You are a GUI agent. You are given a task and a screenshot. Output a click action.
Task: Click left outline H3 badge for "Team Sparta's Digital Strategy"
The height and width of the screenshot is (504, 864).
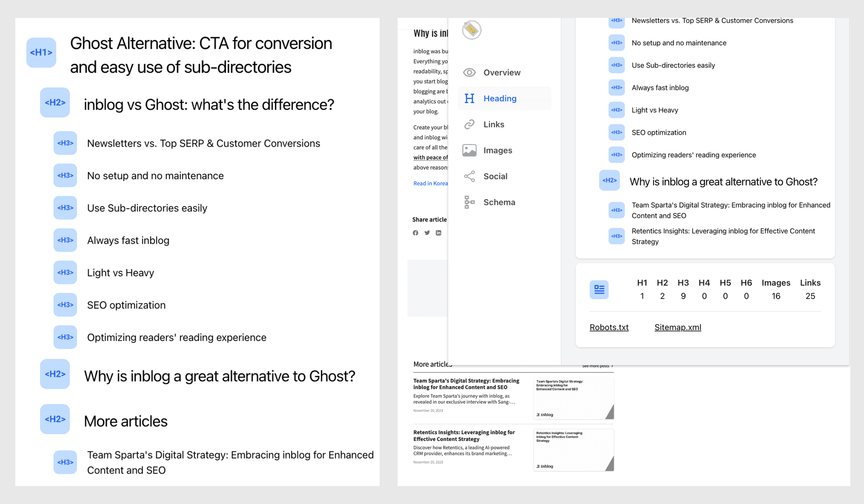pyautogui.click(x=65, y=463)
